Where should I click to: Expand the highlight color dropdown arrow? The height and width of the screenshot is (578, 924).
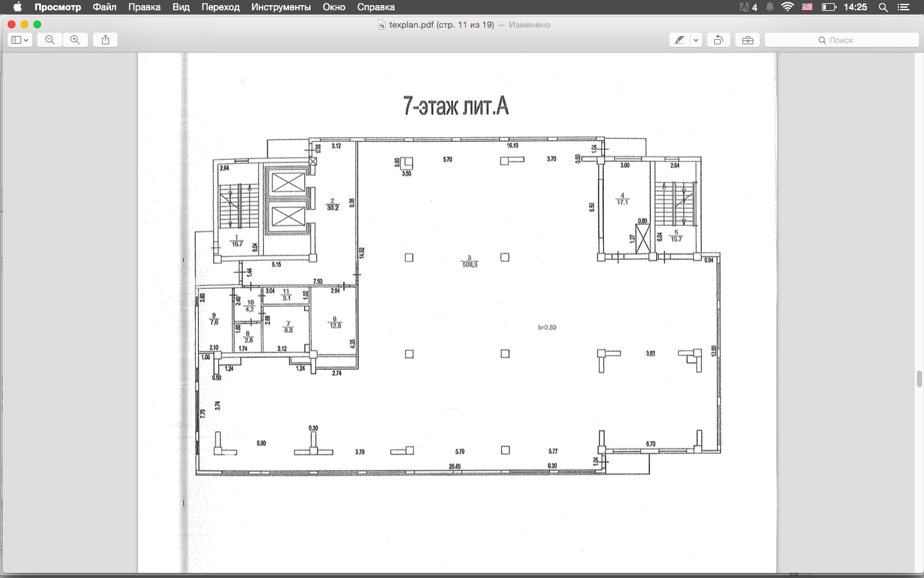696,40
